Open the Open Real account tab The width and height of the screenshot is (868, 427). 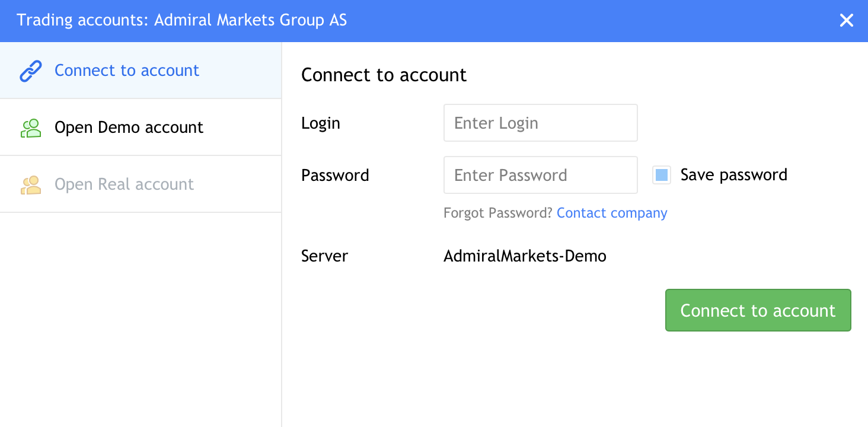141,184
